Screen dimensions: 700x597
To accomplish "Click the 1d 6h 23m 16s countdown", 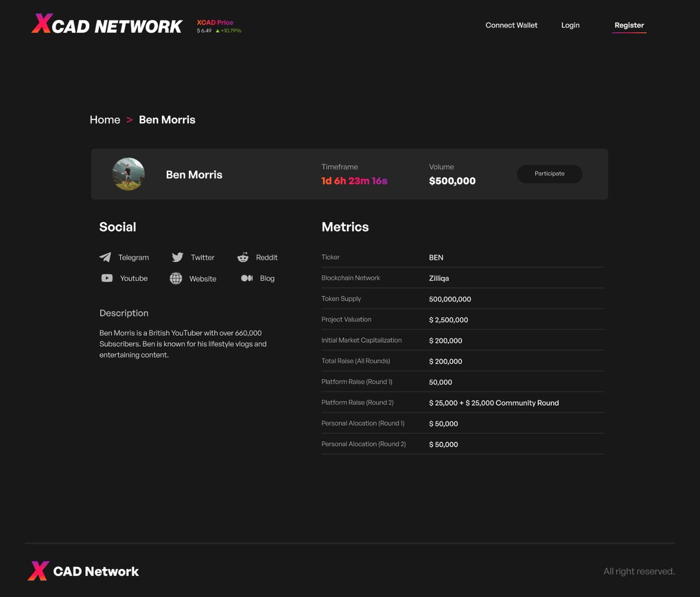I will [x=354, y=181].
